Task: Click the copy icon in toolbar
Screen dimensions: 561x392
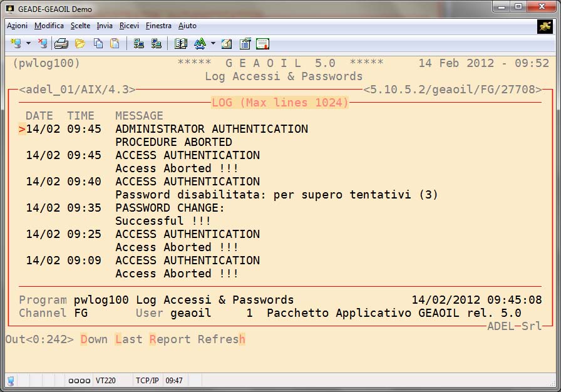Action: [x=98, y=44]
